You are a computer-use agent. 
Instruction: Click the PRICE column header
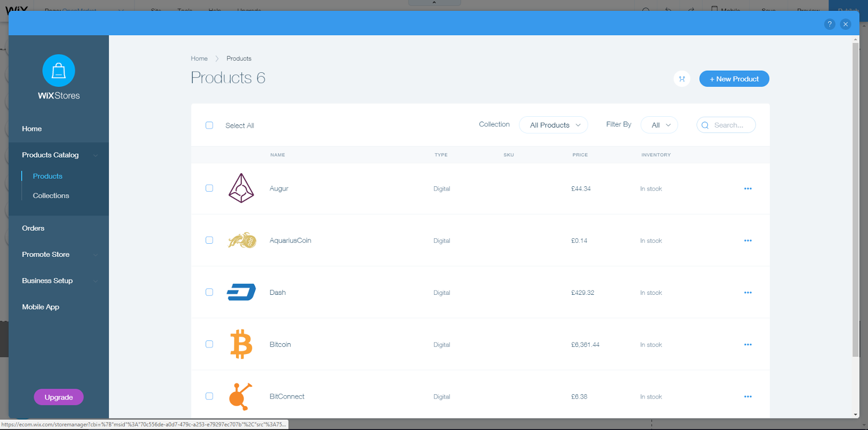pyautogui.click(x=580, y=155)
